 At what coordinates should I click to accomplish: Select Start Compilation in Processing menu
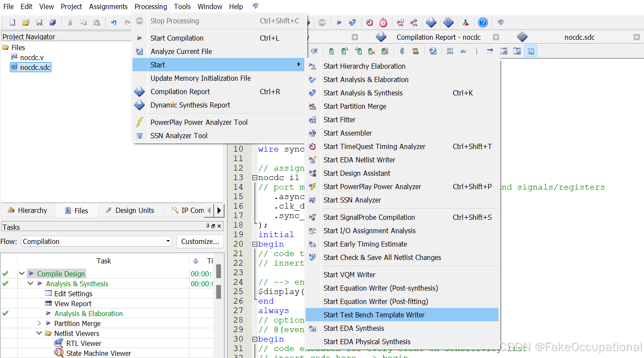click(x=219, y=38)
